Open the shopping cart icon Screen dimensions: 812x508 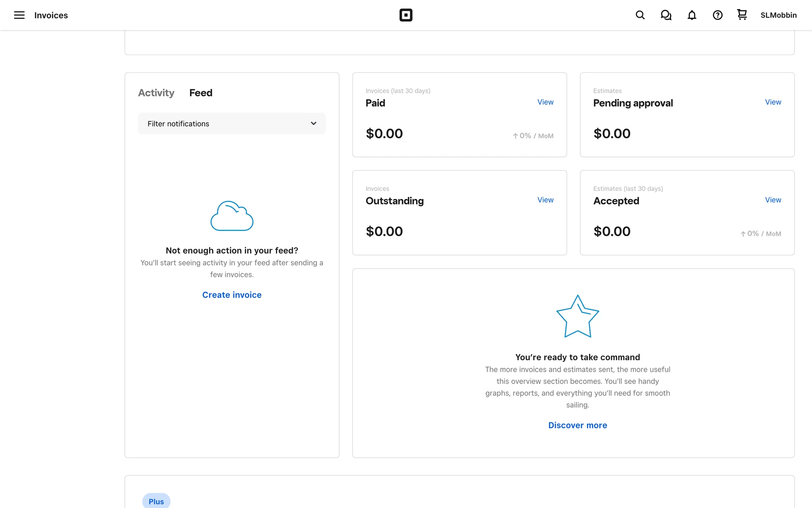[742, 15]
